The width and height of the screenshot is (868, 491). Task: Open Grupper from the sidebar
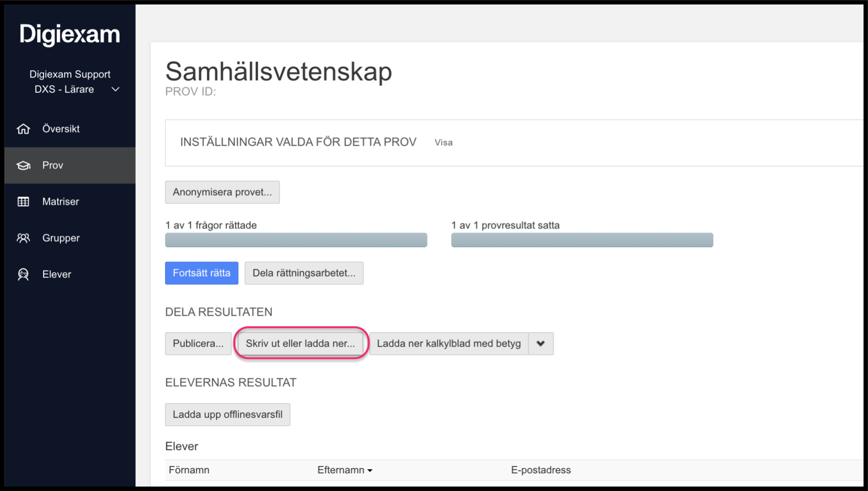pyautogui.click(x=70, y=238)
